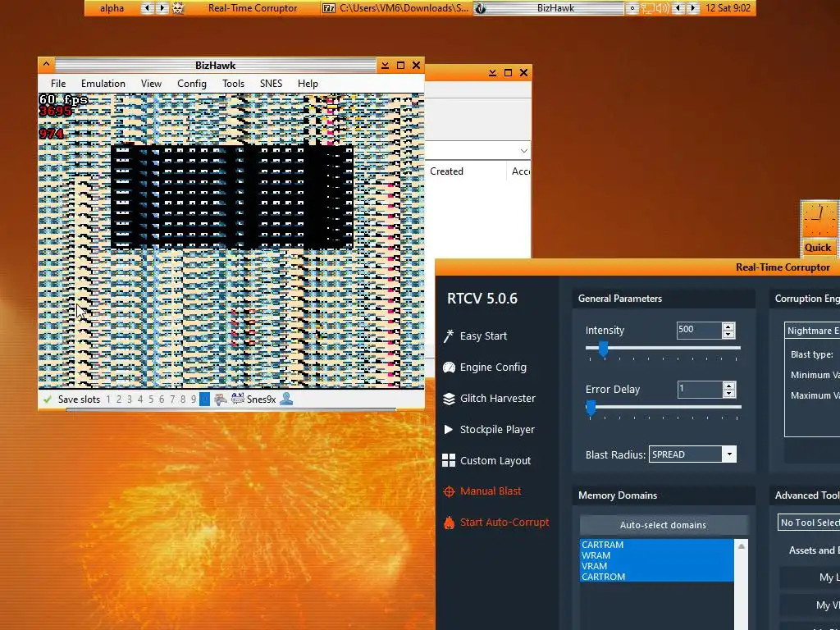Decrease Error Delay with the down stepper

click(x=728, y=393)
